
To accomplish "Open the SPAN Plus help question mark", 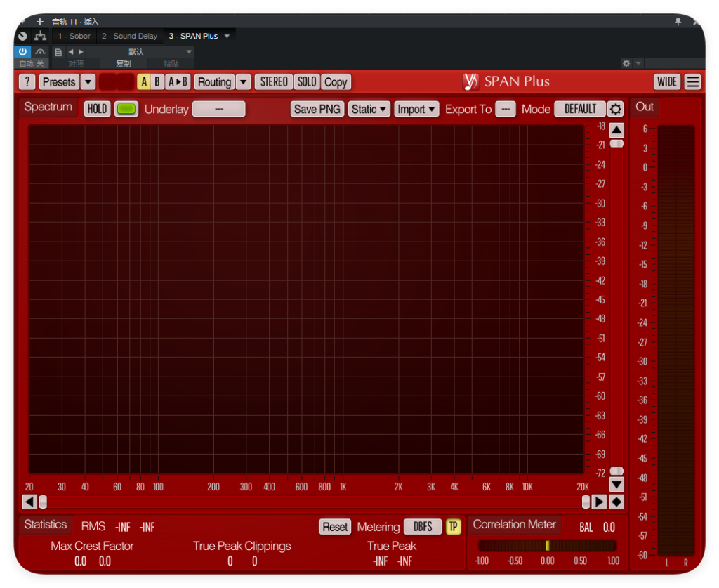I will pyautogui.click(x=27, y=82).
